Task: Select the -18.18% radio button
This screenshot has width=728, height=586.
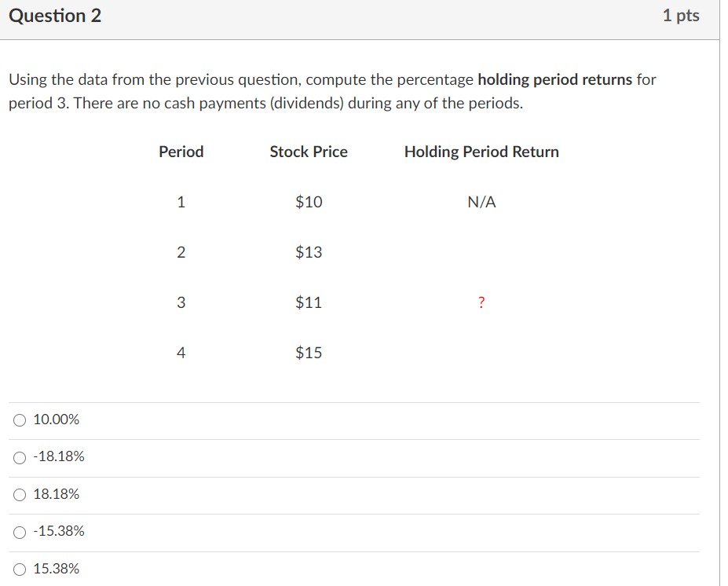Action: [17, 456]
